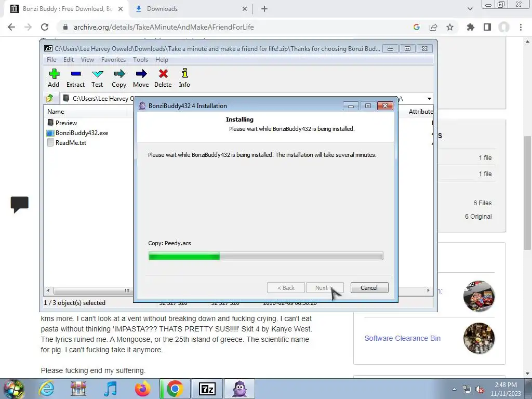Switch to the Bonzi Buddy archive.org tab

pyautogui.click(x=66, y=9)
